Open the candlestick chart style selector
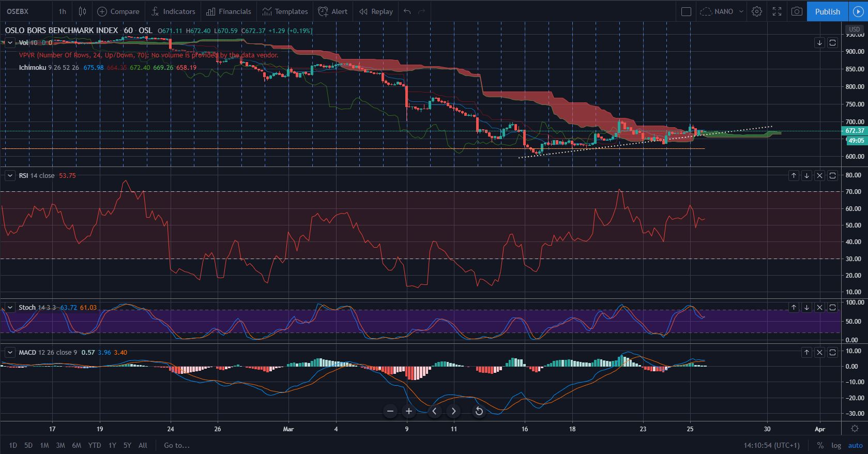This screenshot has width=868, height=454. [82, 11]
